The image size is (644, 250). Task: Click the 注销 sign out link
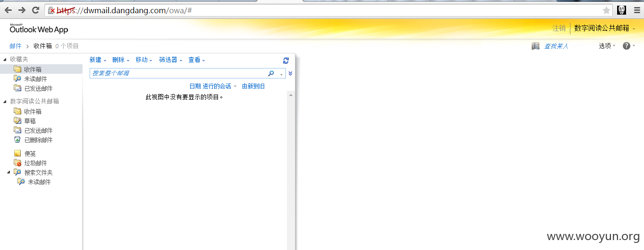(559, 28)
